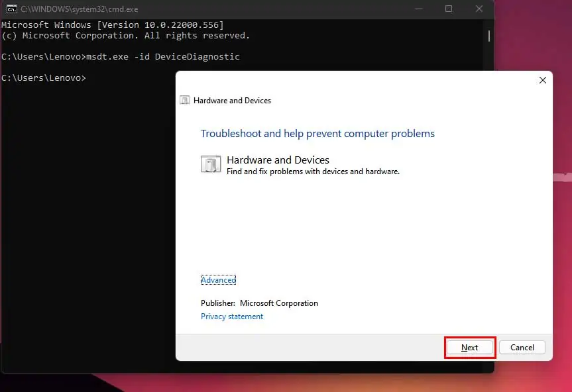Close the Command Prompt window
Image resolution: width=572 pixels, height=392 pixels.
[x=479, y=9]
